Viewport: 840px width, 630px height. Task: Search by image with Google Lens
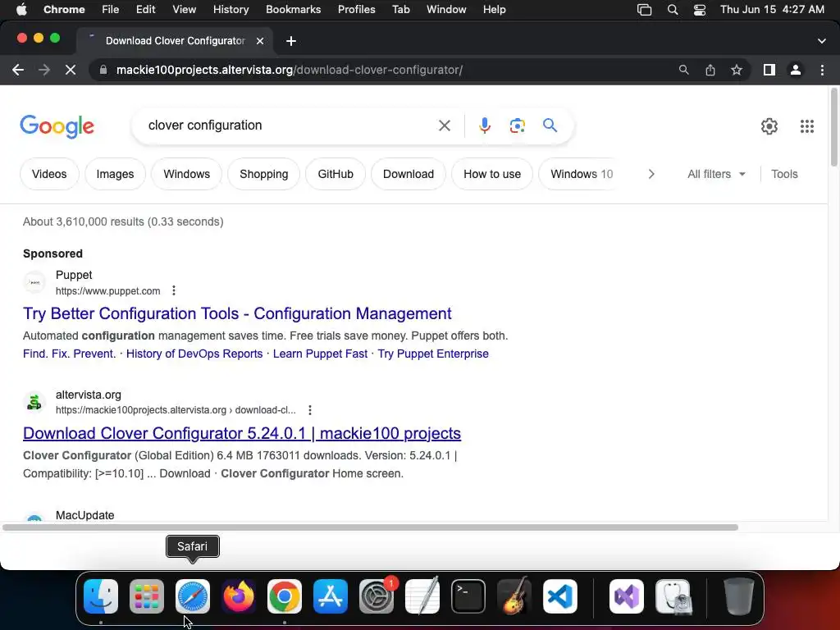pyautogui.click(x=517, y=126)
